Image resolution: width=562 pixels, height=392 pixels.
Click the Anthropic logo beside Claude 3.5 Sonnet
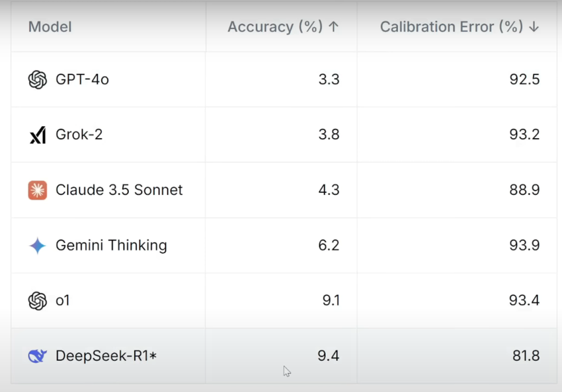click(x=38, y=190)
